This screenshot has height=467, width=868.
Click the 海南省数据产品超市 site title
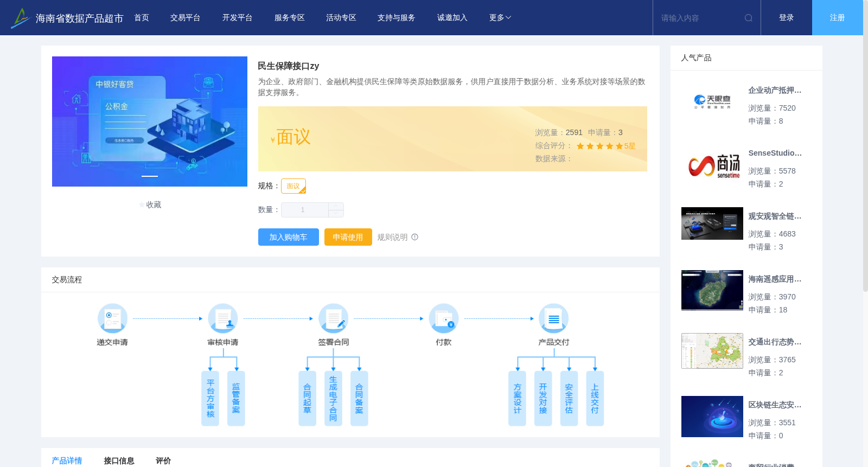[x=80, y=18]
